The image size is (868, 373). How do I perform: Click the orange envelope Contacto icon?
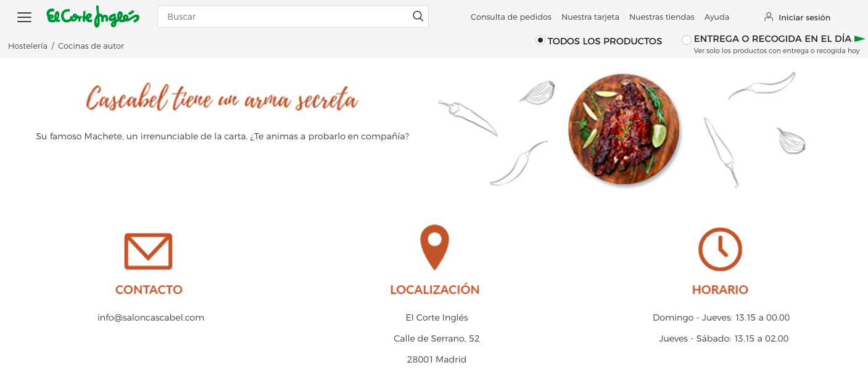[x=148, y=251]
